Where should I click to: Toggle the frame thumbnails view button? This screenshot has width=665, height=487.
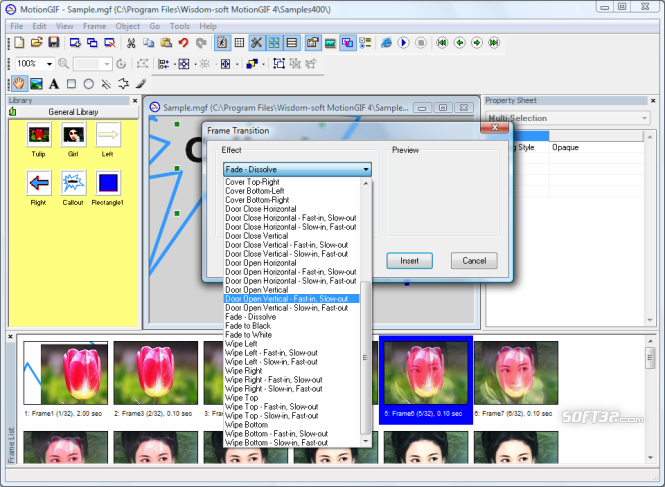pyautogui.click(x=274, y=43)
